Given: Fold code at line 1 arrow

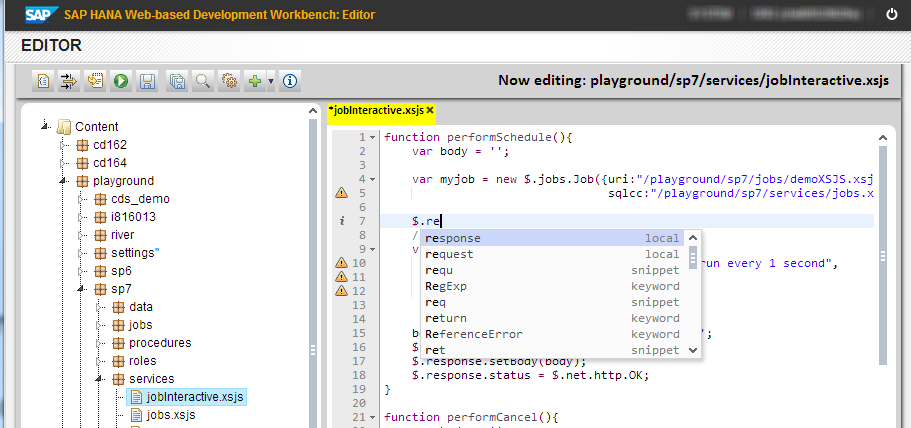Looking at the screenshot, I should [x=372, y=138].
